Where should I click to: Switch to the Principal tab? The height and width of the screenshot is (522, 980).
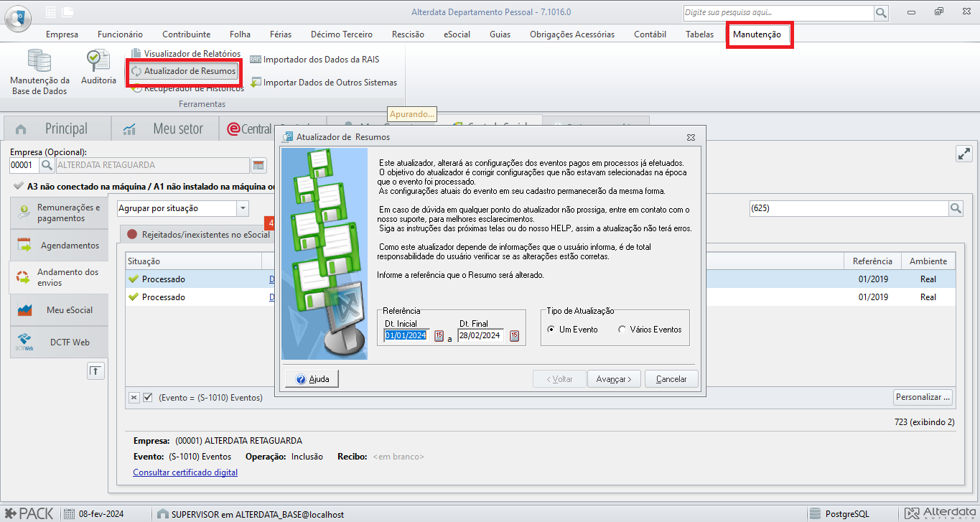coord(57,129)
